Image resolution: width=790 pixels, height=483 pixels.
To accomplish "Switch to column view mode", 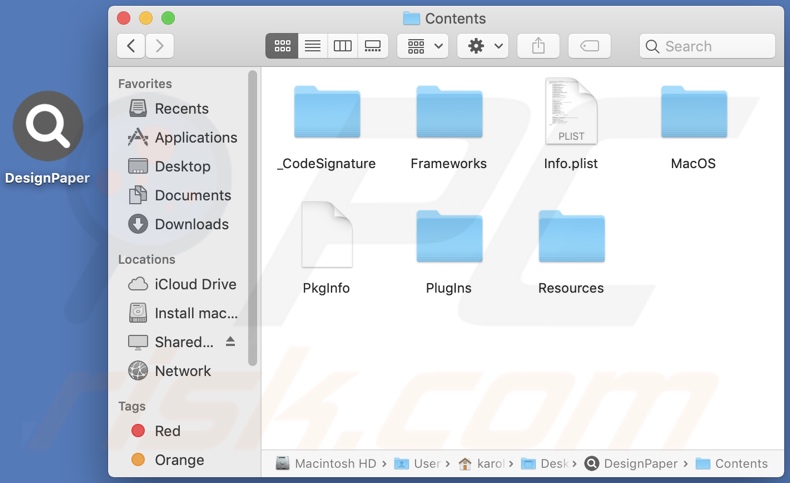I will (x=343, y=46).
